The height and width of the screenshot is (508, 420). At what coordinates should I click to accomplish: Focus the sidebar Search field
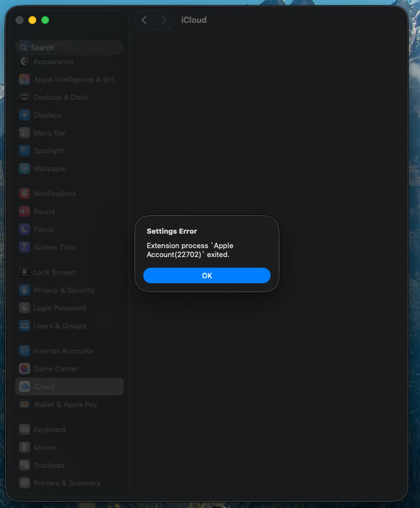point(69,47)
